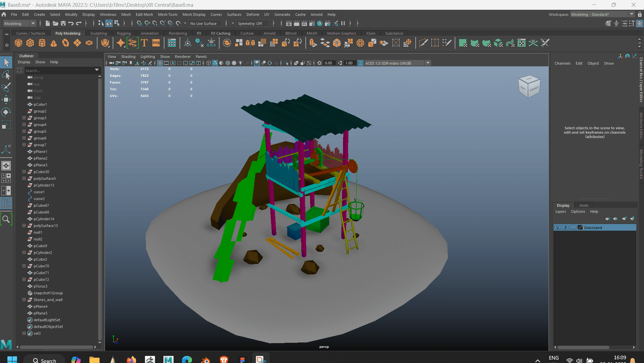Toggle GrassLand layer playback P box
Viewport: 644px width, 363px height.
click(566, 228)
